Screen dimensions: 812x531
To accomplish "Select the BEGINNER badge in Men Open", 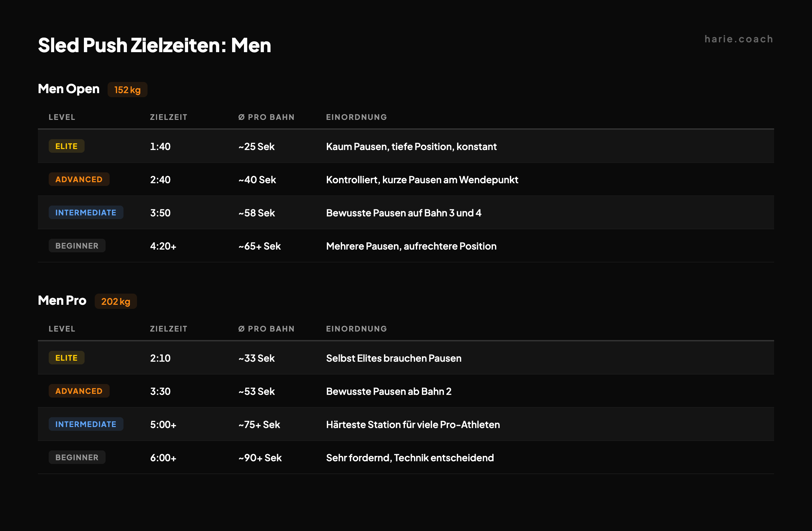I will [x=77, y=246].
